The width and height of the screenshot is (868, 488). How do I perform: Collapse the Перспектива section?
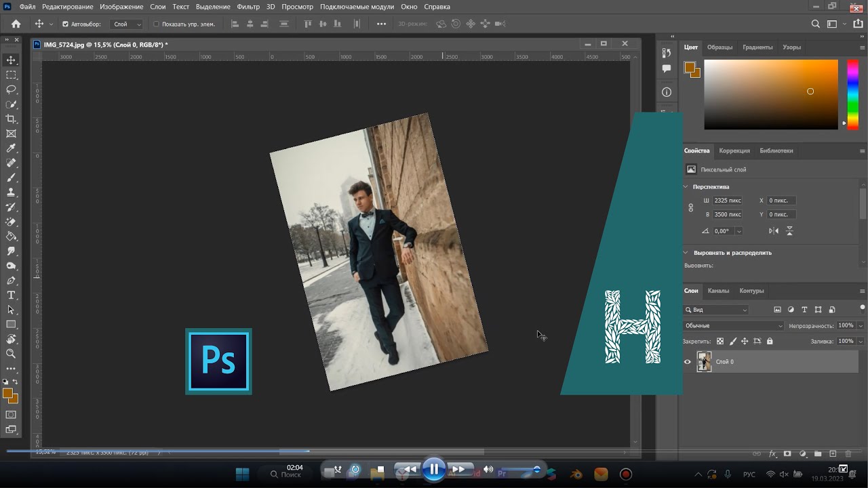[x=686, y=187]
